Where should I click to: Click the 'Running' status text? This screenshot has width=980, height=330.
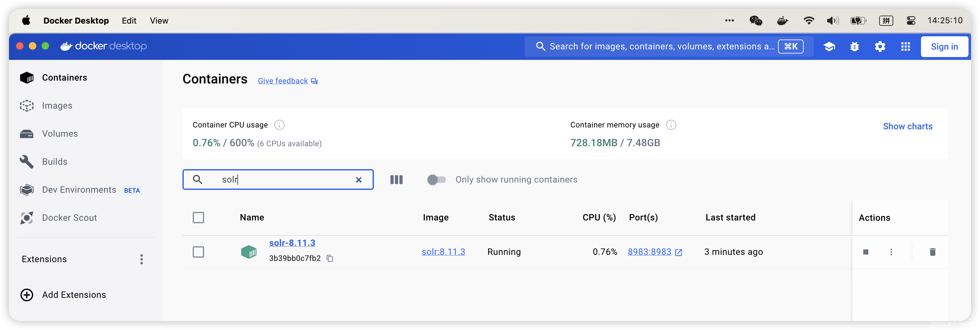(x=504, y=252)
